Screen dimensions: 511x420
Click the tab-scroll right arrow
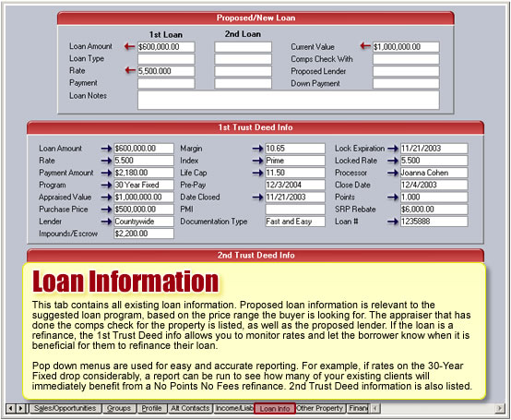tap(20, 408)
